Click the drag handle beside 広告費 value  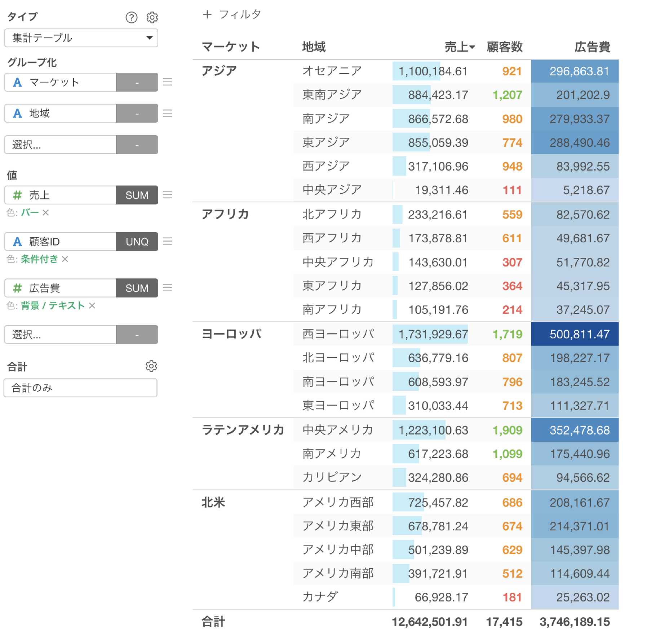167,288
